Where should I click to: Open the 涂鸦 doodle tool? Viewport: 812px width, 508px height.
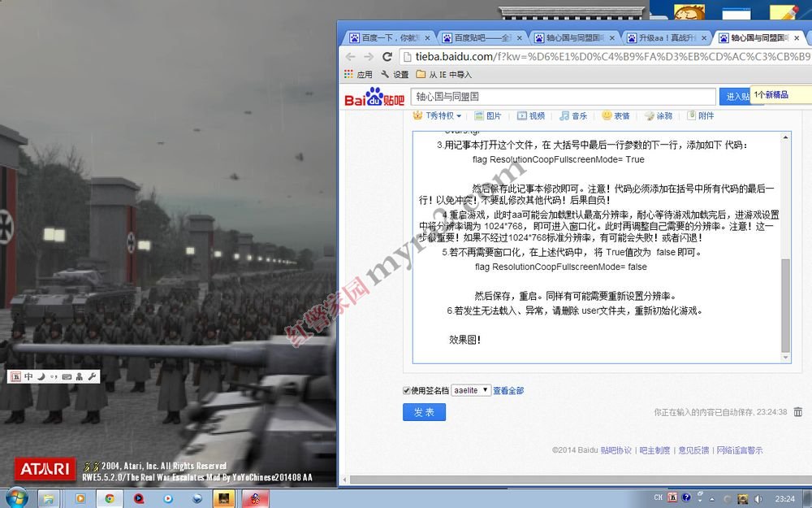[659, 115]
